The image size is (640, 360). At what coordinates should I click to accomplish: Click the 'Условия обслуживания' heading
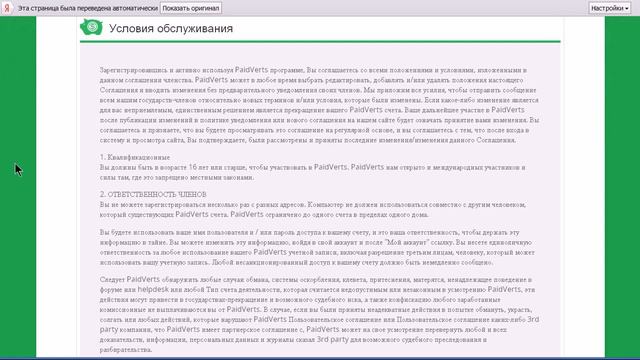pos(171,29)
